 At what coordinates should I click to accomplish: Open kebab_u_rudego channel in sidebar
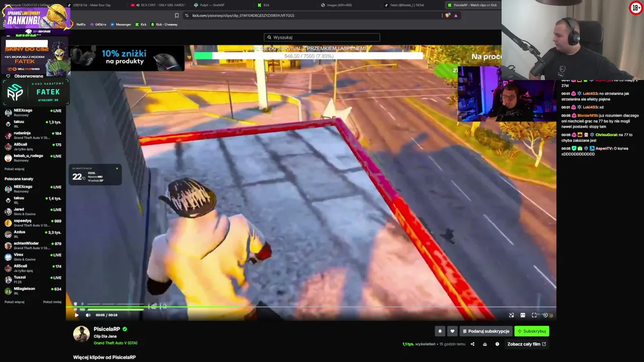point(33,158)
